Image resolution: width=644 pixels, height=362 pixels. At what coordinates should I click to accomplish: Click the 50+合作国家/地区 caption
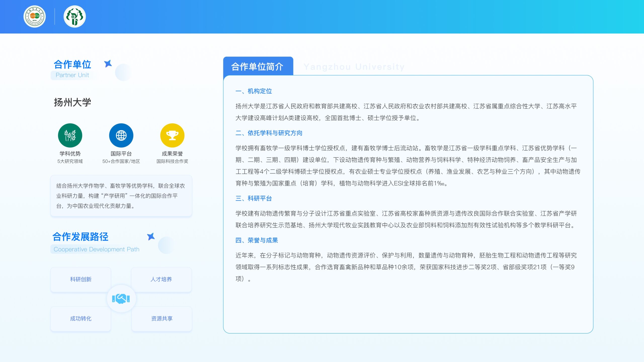point(121,161)
